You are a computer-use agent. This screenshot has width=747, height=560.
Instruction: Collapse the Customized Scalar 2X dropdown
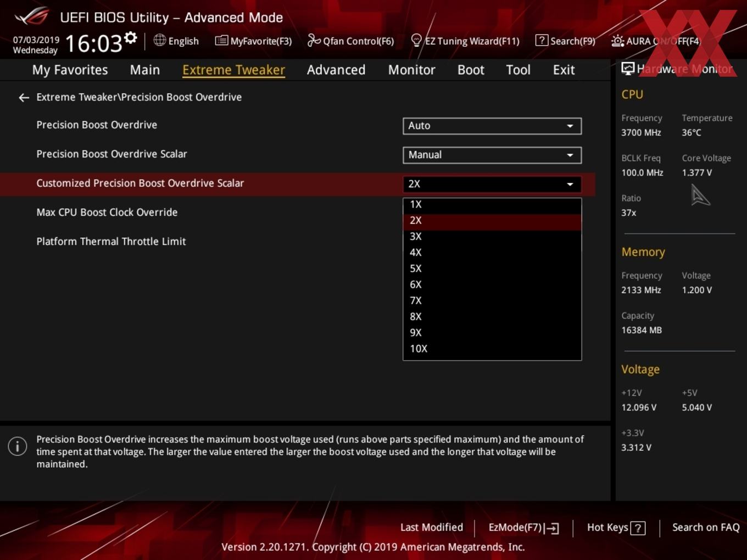pyautogui.click(x=492, y=184)
